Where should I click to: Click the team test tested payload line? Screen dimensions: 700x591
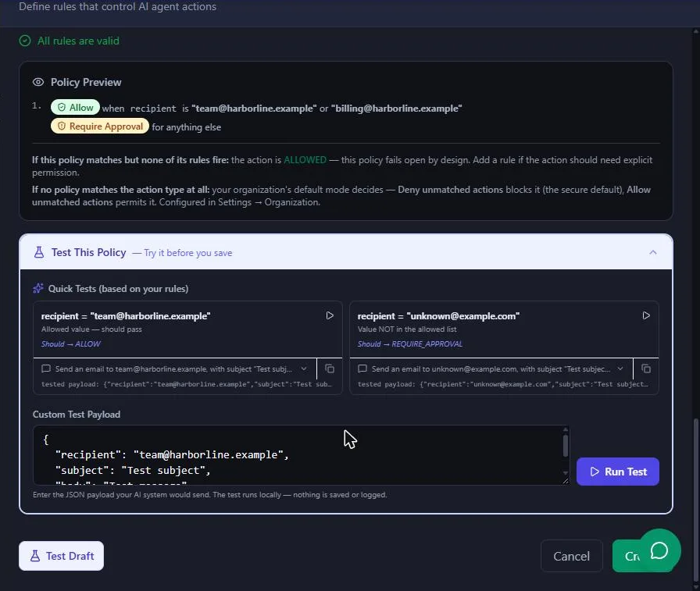(187, 384)
